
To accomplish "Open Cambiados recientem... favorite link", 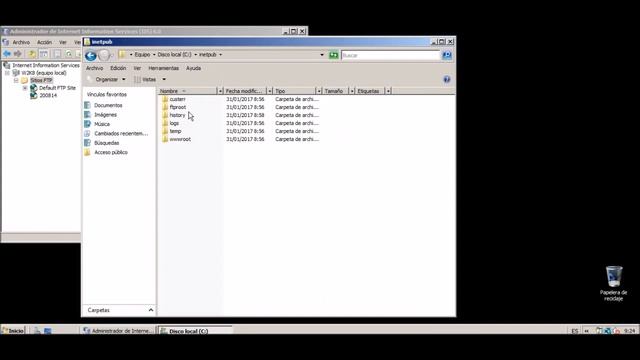I will 121,133.
